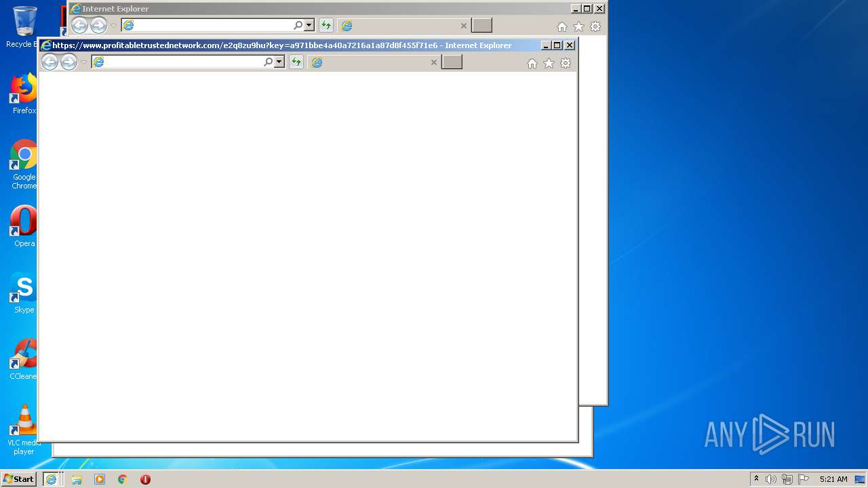Click the address bar in front IE window

click(x=178, y=62)
